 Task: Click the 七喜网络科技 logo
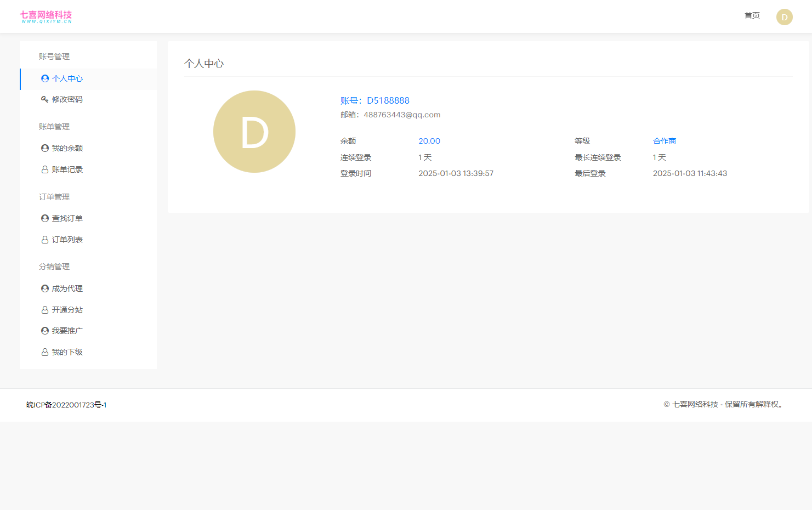point(46,16)
